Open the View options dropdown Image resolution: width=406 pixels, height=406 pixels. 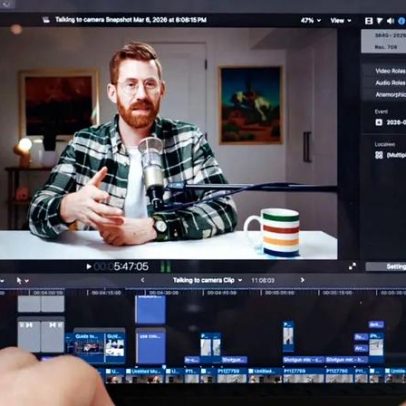point(341,21)
